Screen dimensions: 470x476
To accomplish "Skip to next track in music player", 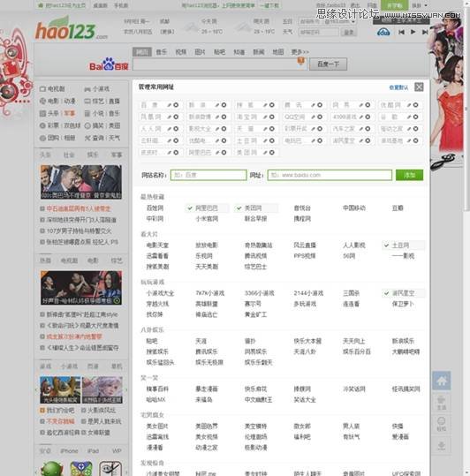I will point(425,32).
